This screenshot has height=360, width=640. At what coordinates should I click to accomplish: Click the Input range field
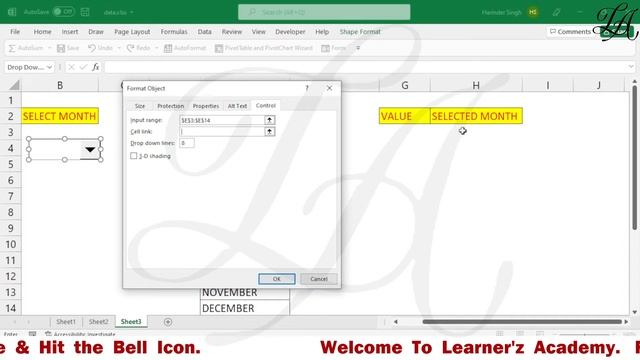(x=222, y=120)
